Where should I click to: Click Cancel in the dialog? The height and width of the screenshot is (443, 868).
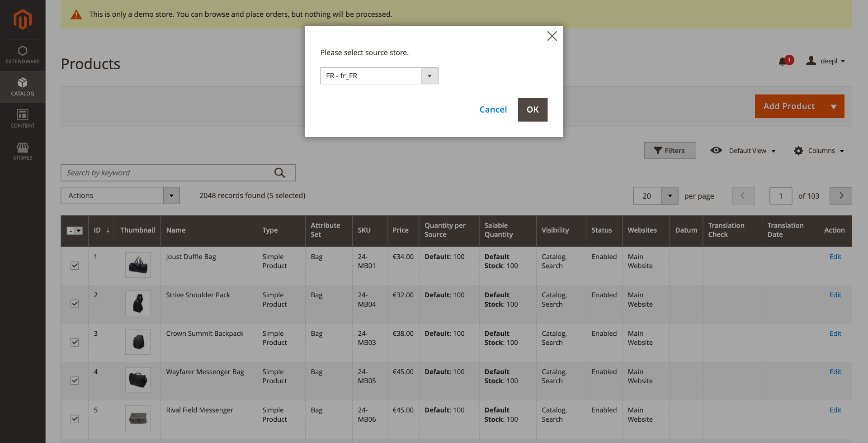click(493, 110)
